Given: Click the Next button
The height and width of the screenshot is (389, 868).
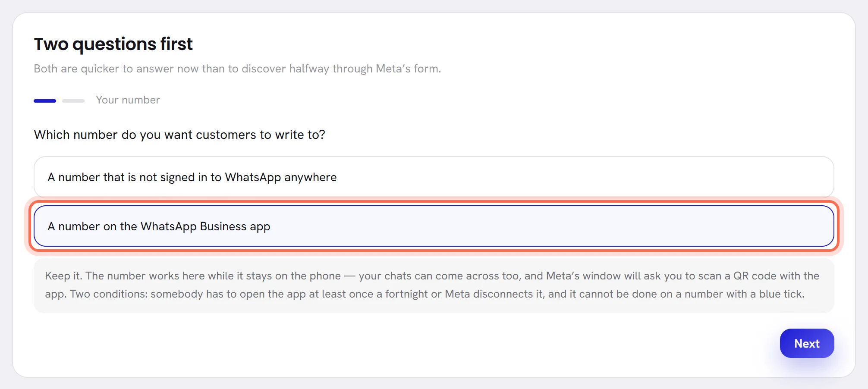Looking at the screenshot, I should (x=807, y=343).
